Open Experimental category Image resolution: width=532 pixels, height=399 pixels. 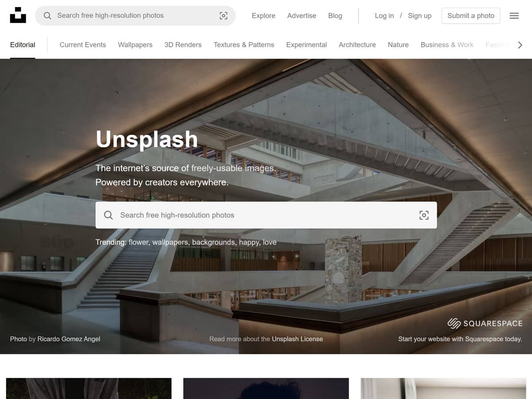[306, 45]
